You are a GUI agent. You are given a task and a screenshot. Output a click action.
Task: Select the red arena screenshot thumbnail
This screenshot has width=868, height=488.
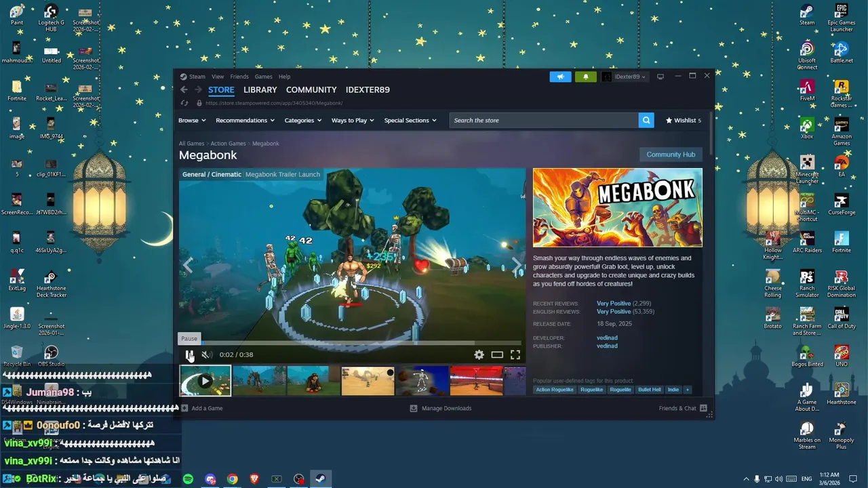[x=476, y=381]
